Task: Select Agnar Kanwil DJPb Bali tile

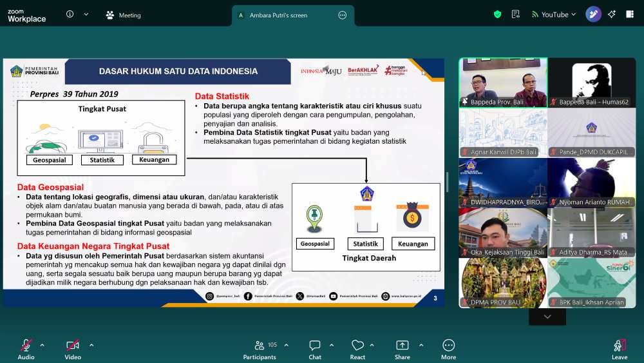Action: click(503, 133)
